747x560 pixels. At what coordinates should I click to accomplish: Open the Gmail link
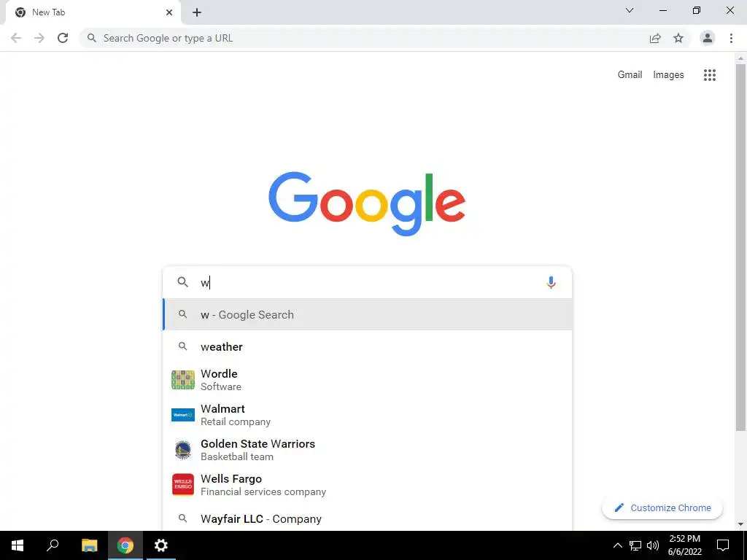click(x=630, y=75)
